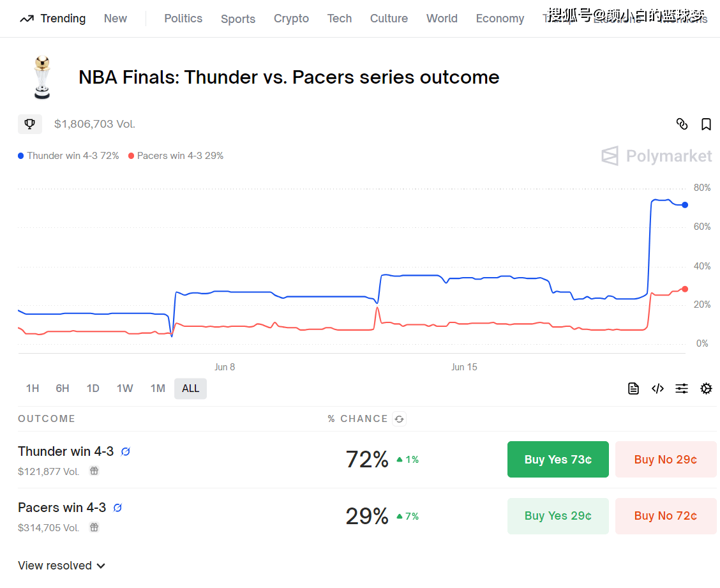Select the 1H chart time range

coord(33,388)
